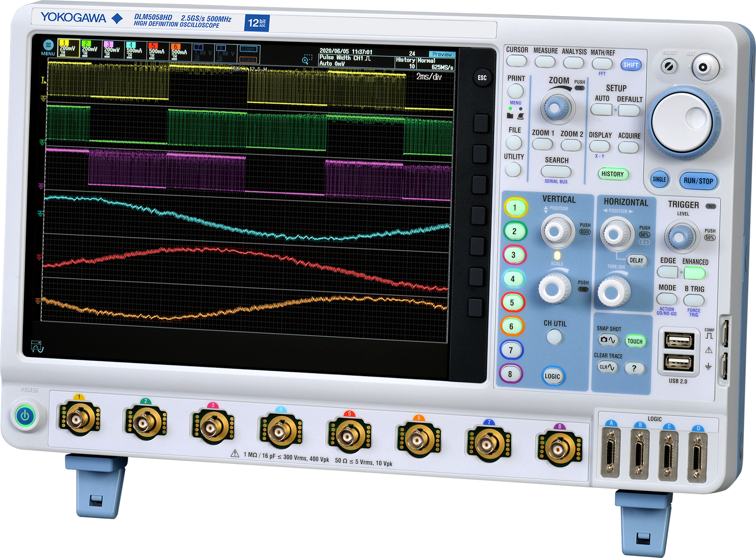
Task: Tap the waveform icon at the display's lower corner
Action: coord(37,346)
